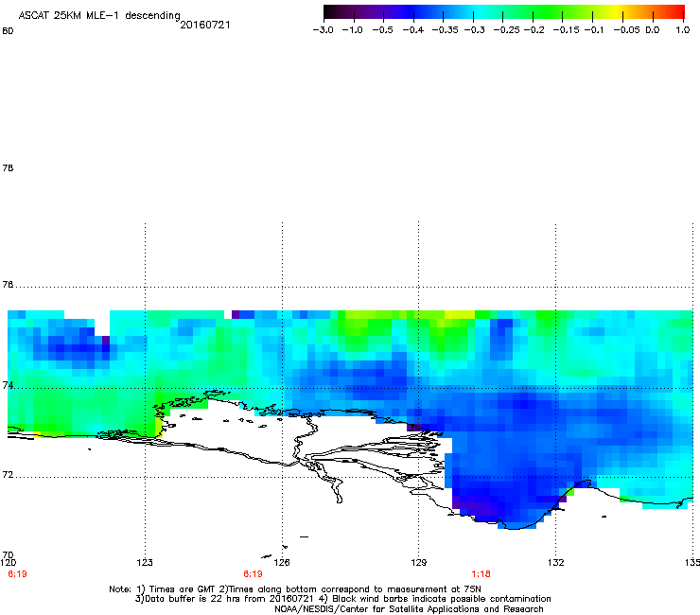700x615 pixels.
Task: Click the "-0.15" color bar label
Action: pyautogui.click(x=566, y=30)
